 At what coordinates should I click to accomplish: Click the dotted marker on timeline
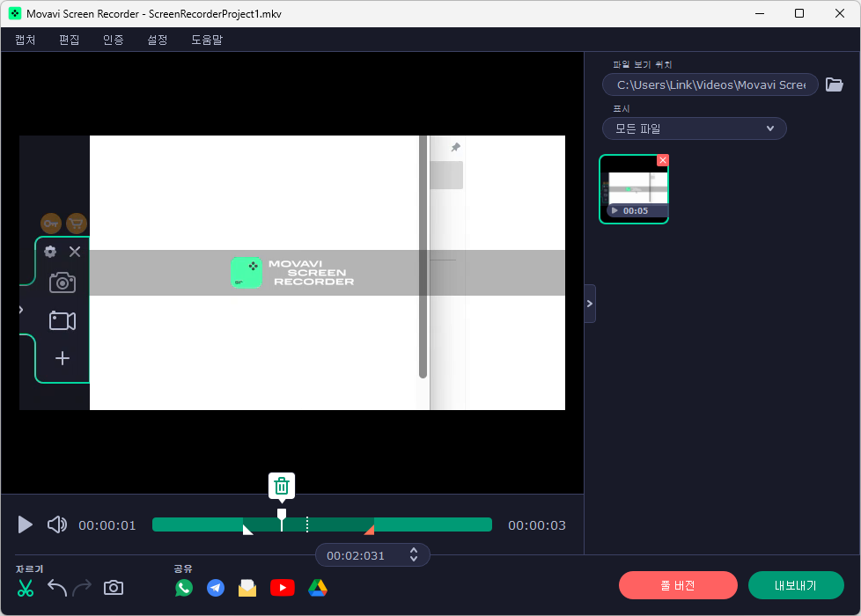[x=307, y=524]
